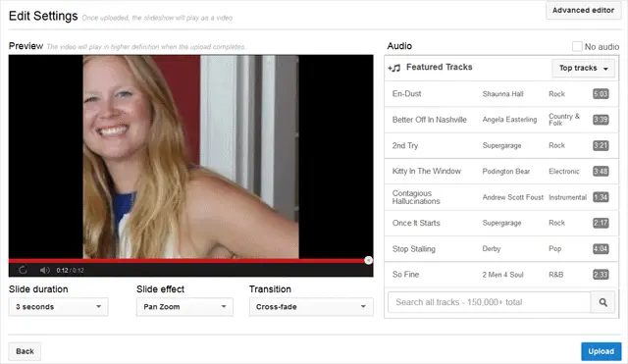
Task: Select the 2nd Try track
Action: (501, 146)
